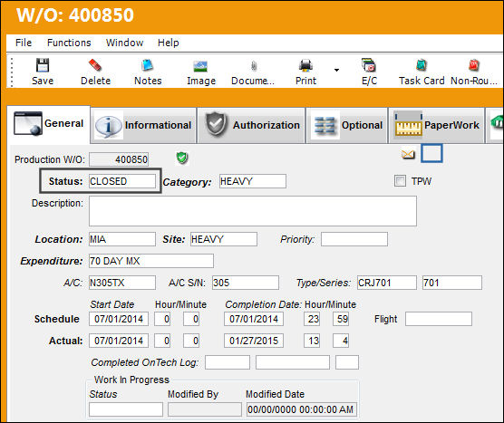Click the E/C toolbar icon
This screenshot has height=423, width=504.
(369, 65)
